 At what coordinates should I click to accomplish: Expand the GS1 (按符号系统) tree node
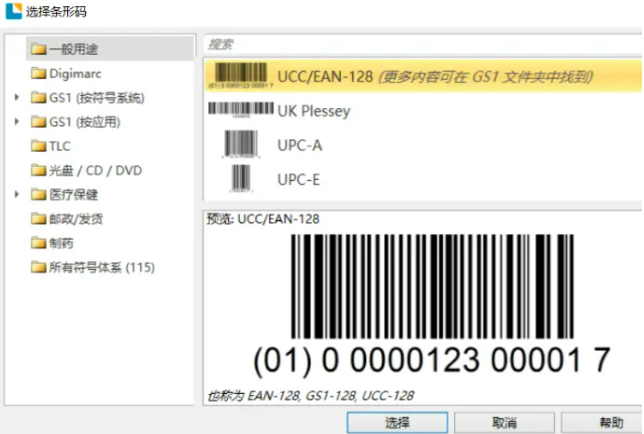click(16, 98)
